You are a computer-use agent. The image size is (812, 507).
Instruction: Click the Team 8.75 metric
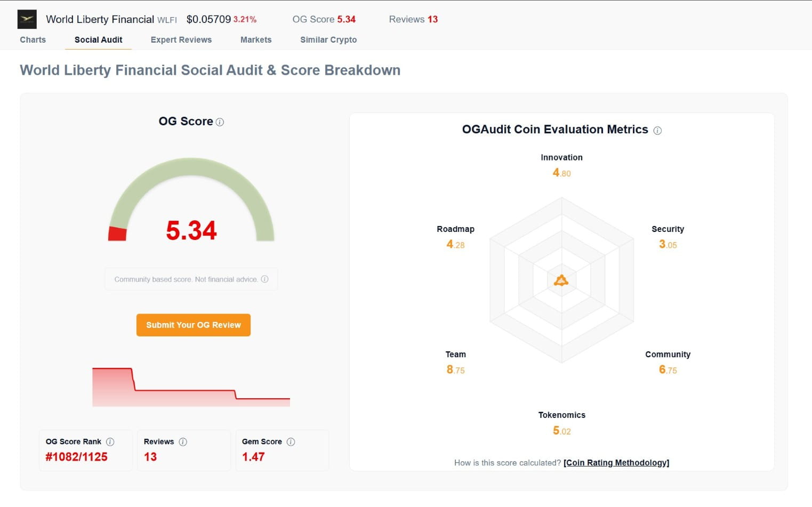(x=456, y=362)
